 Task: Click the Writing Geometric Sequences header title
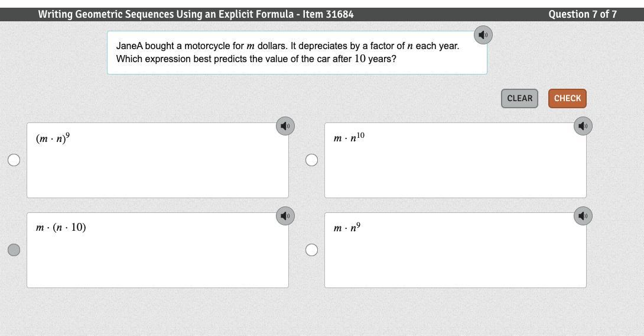[196, 14]
